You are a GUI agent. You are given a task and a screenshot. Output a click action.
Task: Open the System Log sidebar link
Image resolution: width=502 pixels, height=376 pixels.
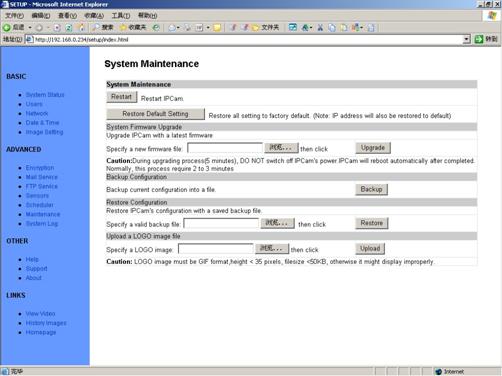click(42, 224)
